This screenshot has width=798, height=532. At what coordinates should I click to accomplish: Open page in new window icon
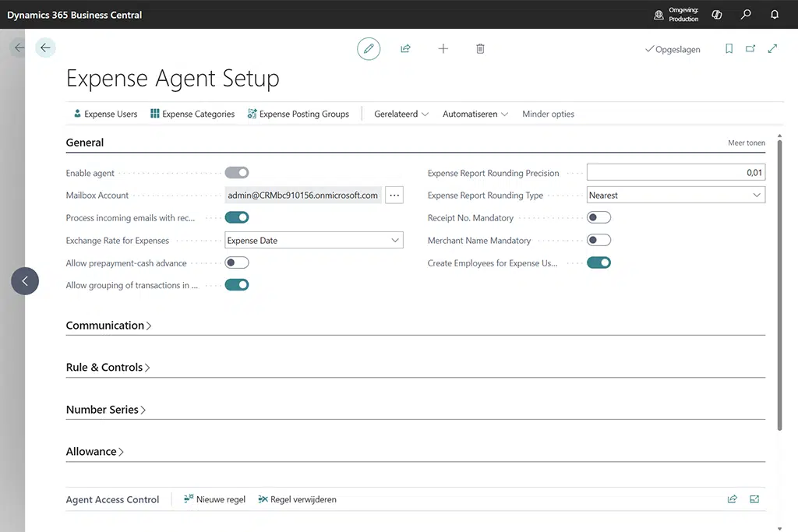pyautogui.click(x=750, y=49)
